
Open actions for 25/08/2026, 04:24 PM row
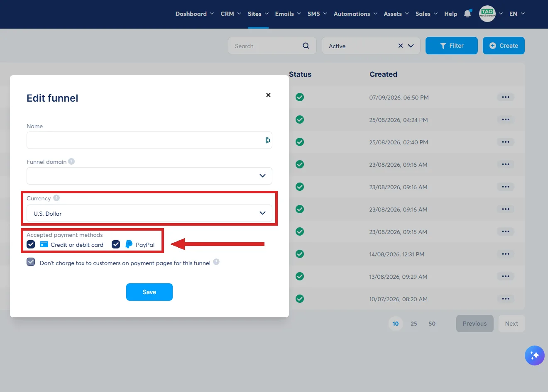coord(506,119)
